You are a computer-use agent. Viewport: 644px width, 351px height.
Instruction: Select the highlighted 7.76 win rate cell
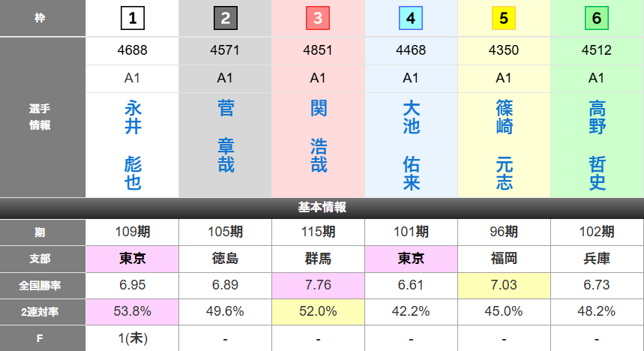(x=319, y=285)
